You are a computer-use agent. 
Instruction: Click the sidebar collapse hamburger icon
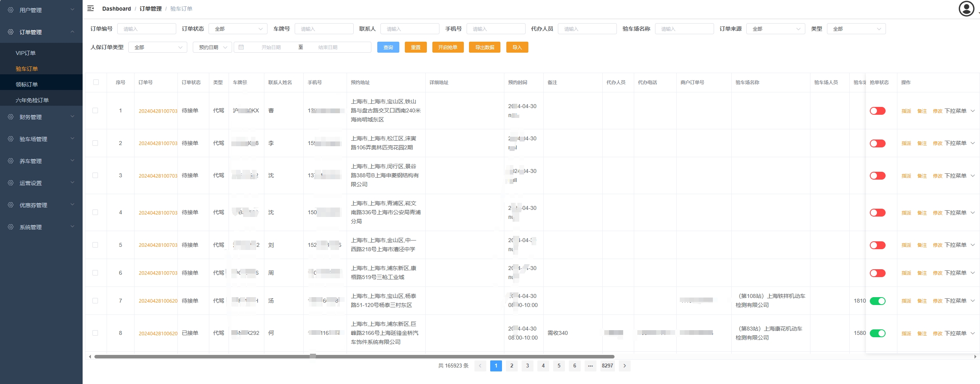90,8
